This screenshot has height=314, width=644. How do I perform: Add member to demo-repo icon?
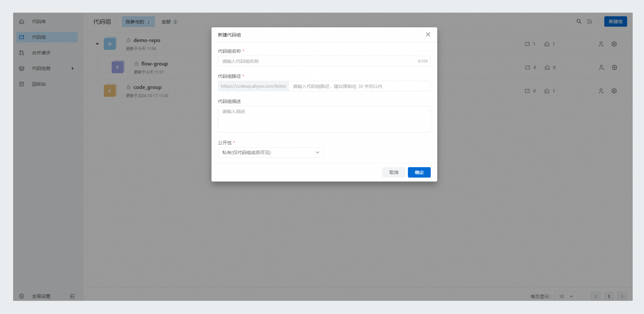point(601,44)
